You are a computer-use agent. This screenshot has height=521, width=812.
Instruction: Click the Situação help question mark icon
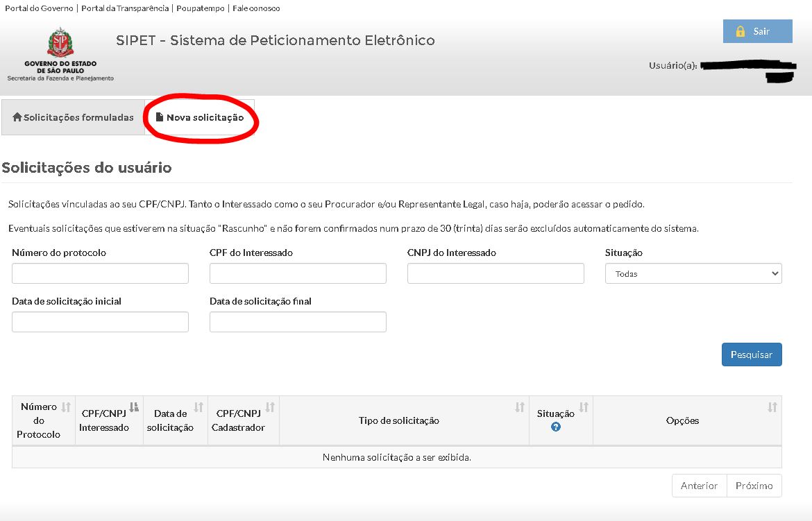(555, 427)
